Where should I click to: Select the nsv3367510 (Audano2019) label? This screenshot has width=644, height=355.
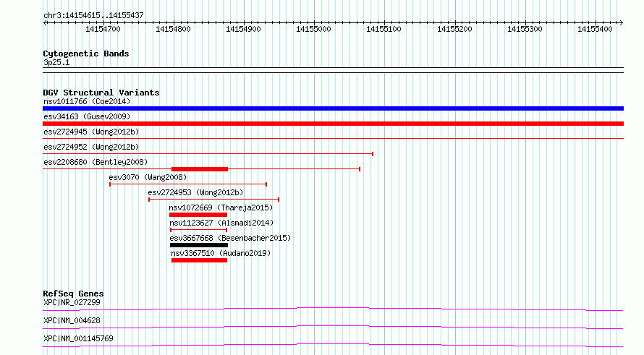point(221,253)
